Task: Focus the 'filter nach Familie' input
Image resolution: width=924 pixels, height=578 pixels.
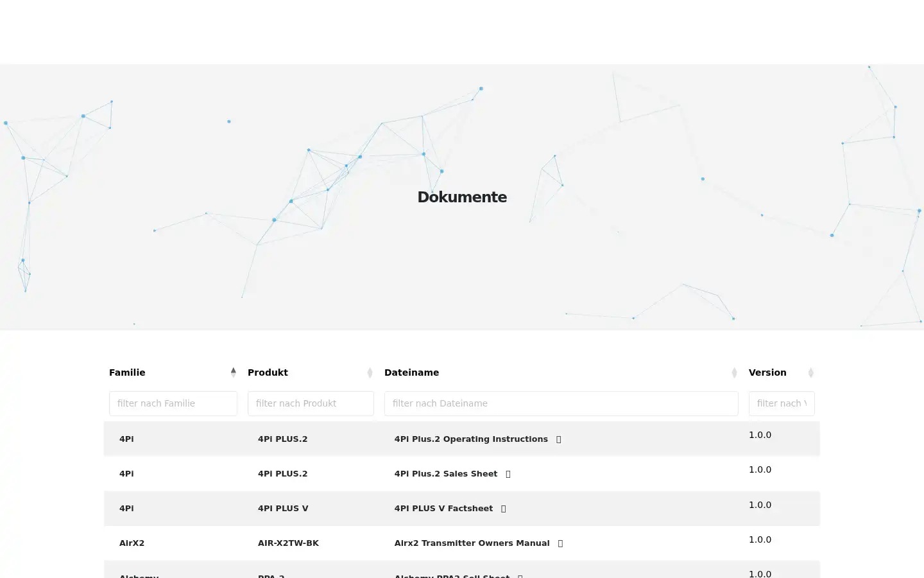Action: [173, 403]
